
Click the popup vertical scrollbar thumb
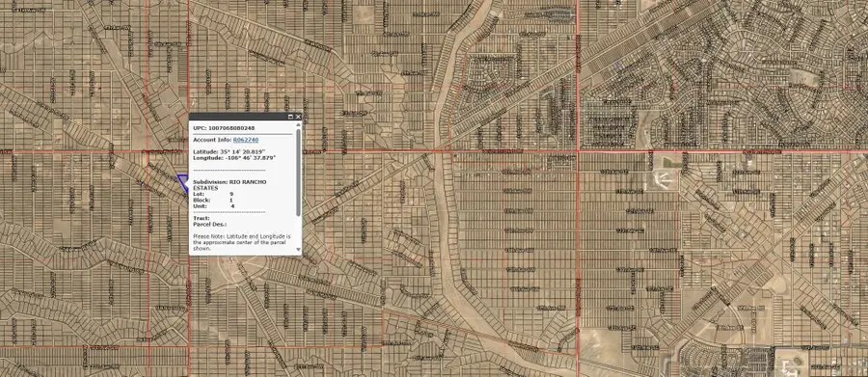[x=299, y=173]
